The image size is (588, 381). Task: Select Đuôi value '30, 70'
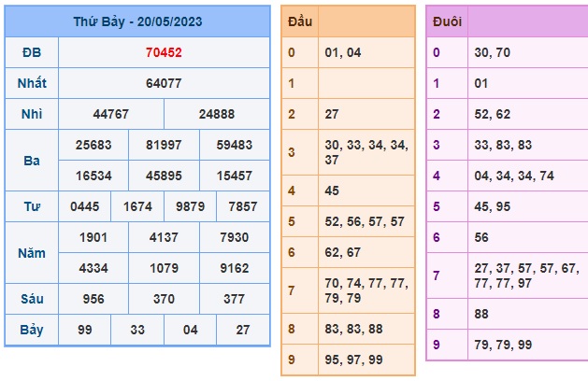click(x=493, y=52)
